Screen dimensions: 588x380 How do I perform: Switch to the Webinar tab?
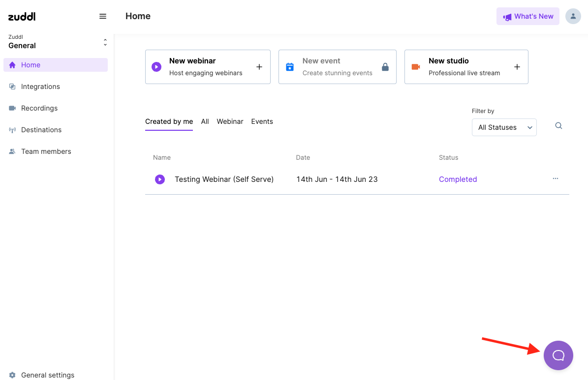[230, 121]
